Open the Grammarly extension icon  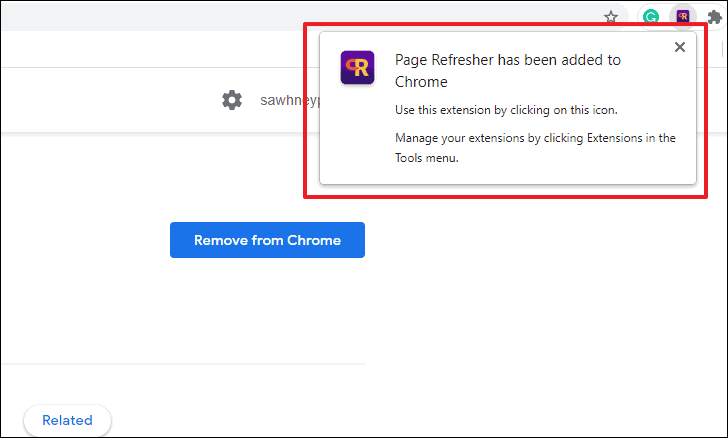point(651,17)
